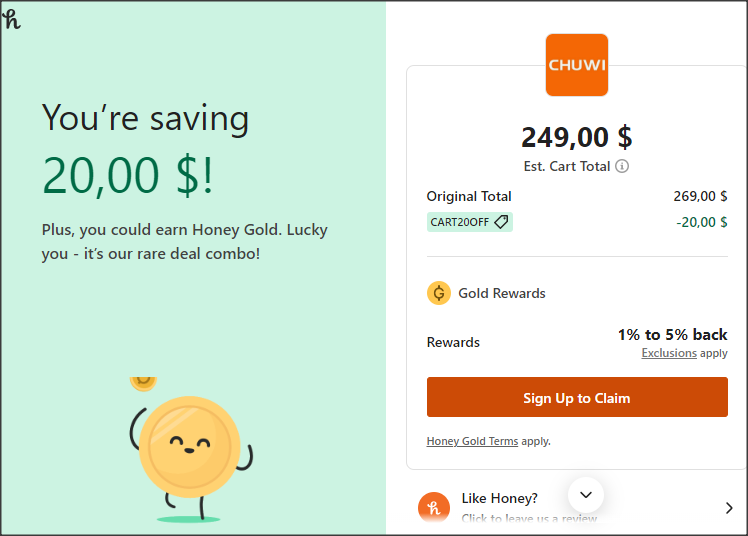748x536 pixels.
Task: Open Est. Cart Total info icon
Action: 622,166
